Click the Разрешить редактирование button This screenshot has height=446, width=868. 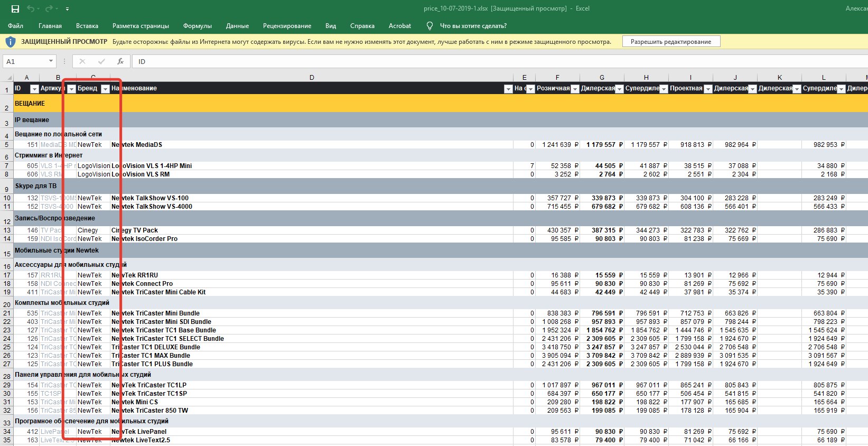tap(670, 42)
